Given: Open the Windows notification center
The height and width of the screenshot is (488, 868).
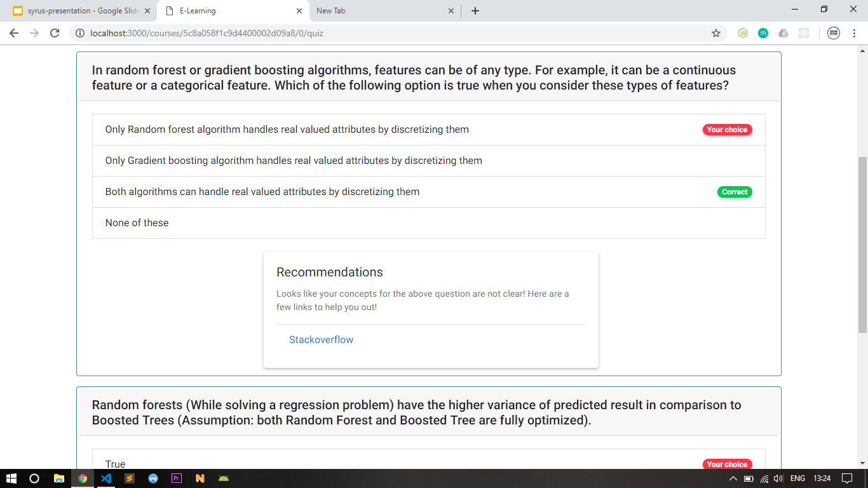Looking at the screenshot, I should tap(847, 478).
